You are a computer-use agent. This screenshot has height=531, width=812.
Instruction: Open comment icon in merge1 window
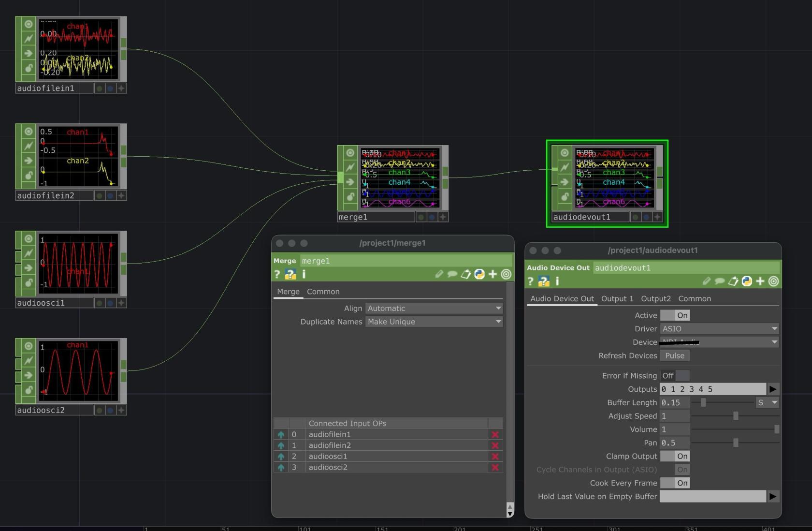[452, 274]
